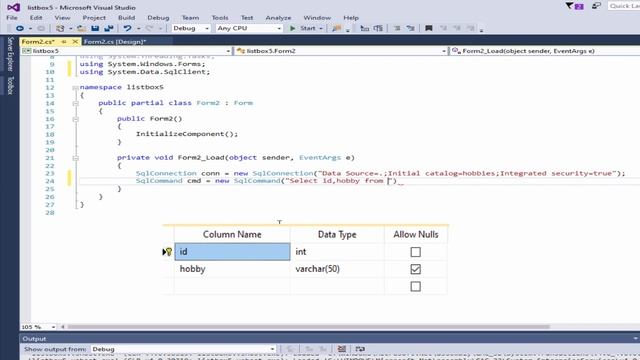Open the Project menu

point(94,18)
